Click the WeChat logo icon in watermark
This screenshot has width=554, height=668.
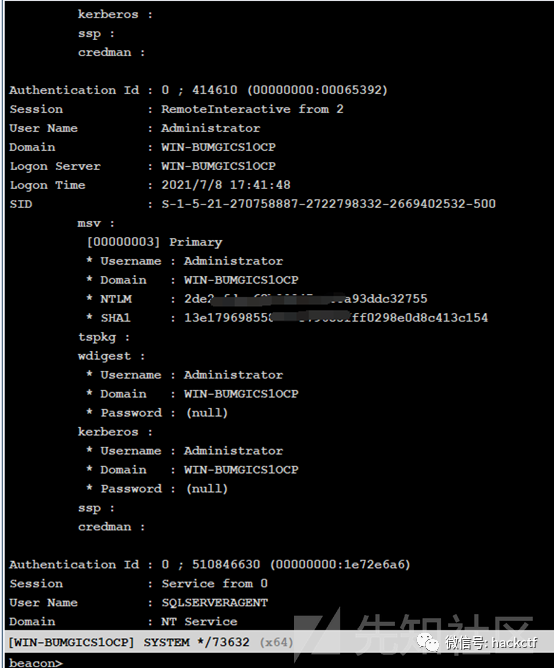(428, 642)
